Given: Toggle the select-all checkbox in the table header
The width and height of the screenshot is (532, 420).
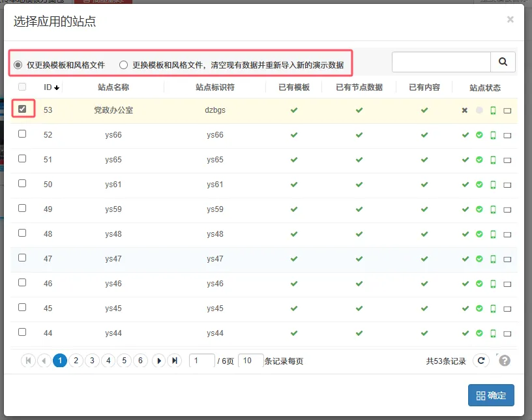Looking at the screenshot, I should (22, 86).
